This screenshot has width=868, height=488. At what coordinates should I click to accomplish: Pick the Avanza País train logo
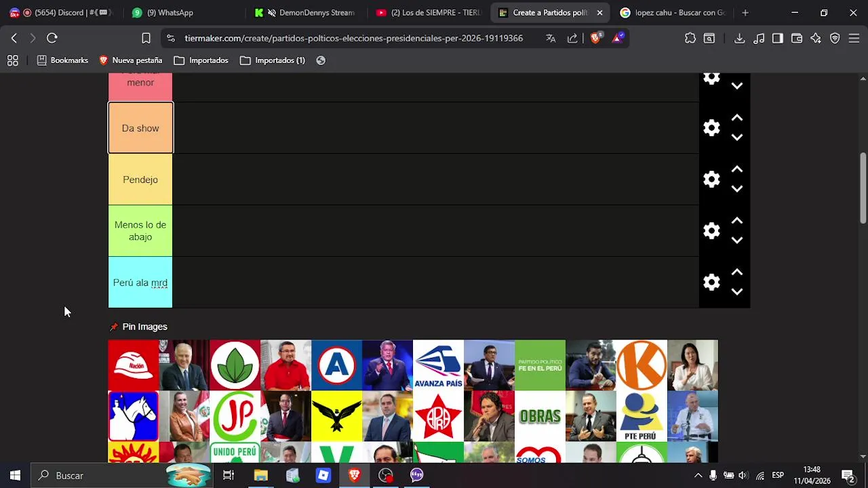(439, 365)
